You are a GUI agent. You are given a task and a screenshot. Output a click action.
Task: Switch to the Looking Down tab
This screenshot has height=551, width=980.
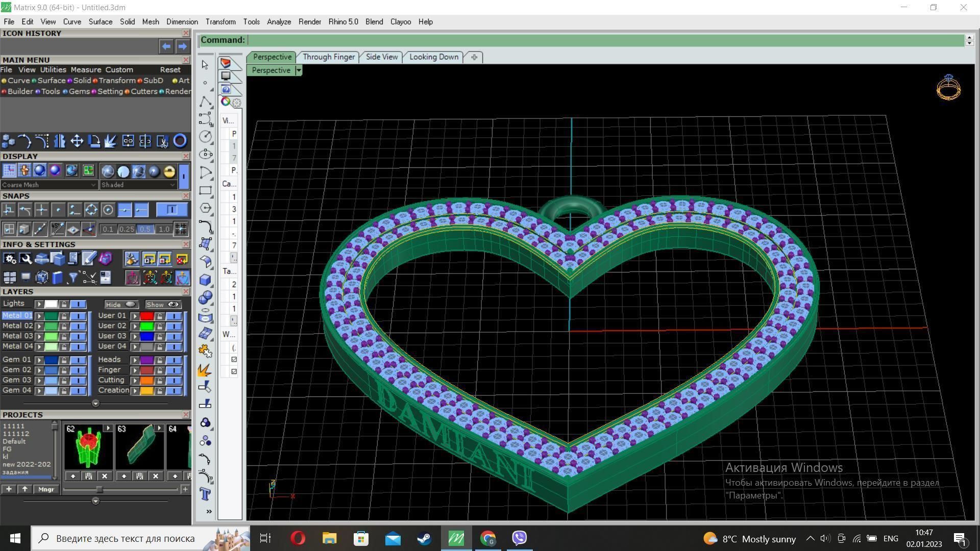[434, 57]
